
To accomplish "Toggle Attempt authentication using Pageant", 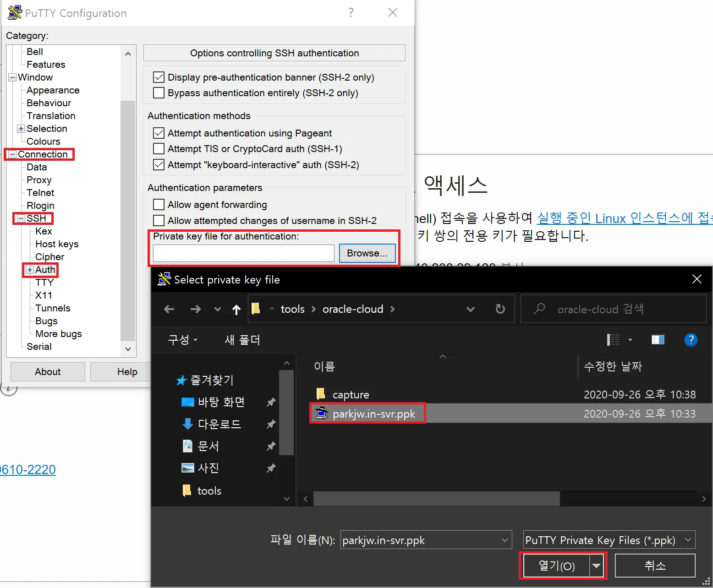I will (159, 133).
